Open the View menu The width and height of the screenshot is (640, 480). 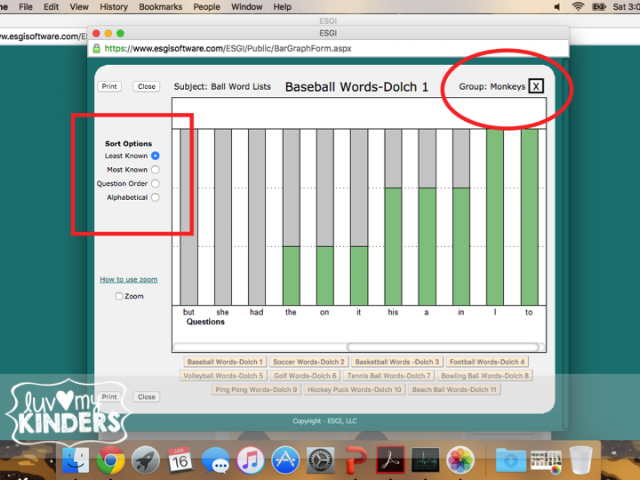[x=79, y=7]
